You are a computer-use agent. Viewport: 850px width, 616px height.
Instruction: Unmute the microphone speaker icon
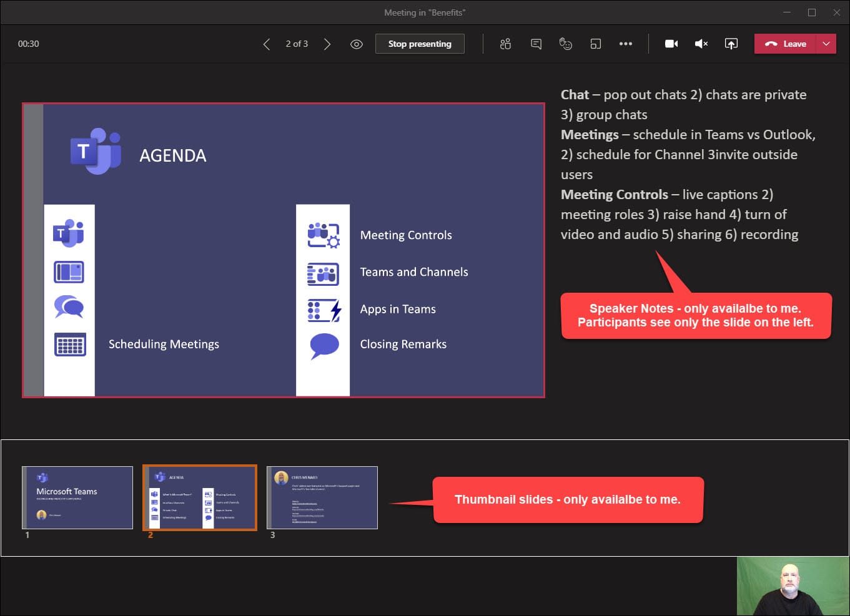tap(701, 44)
